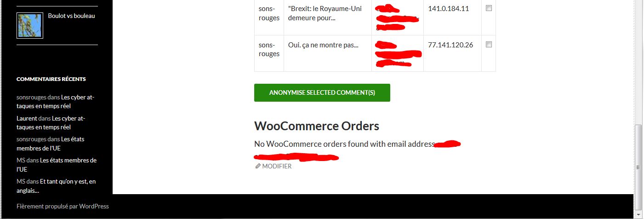644x219 pixels.
Task: Click the first sonsrouges commenter name in sidebar
Action: (x=31, y=97)
